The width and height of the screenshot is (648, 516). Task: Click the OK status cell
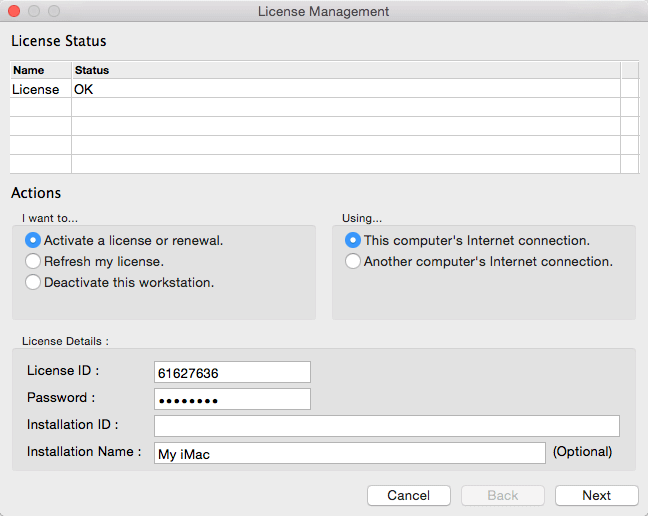pyautogui.click(x=345, y=89)
